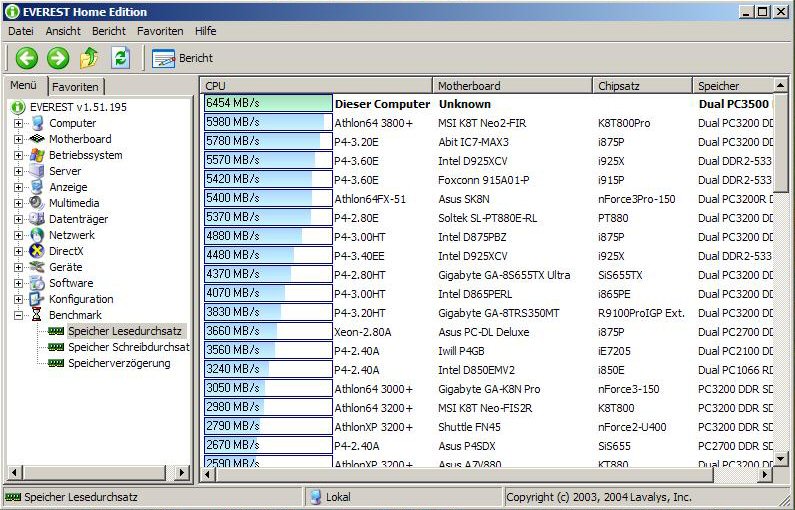The height and width of the screenshot is (510, 795).
Task: Select the Xeon-2.80A row
Action: (489, 332)
